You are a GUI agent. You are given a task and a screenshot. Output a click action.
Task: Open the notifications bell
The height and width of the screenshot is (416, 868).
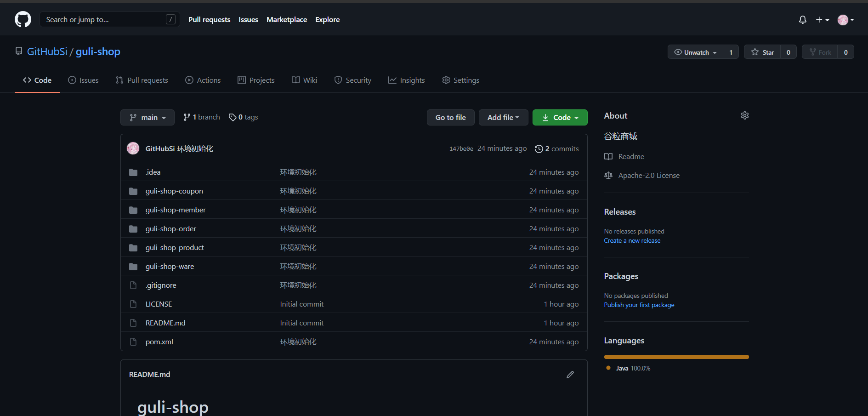[x=803, y=20]
